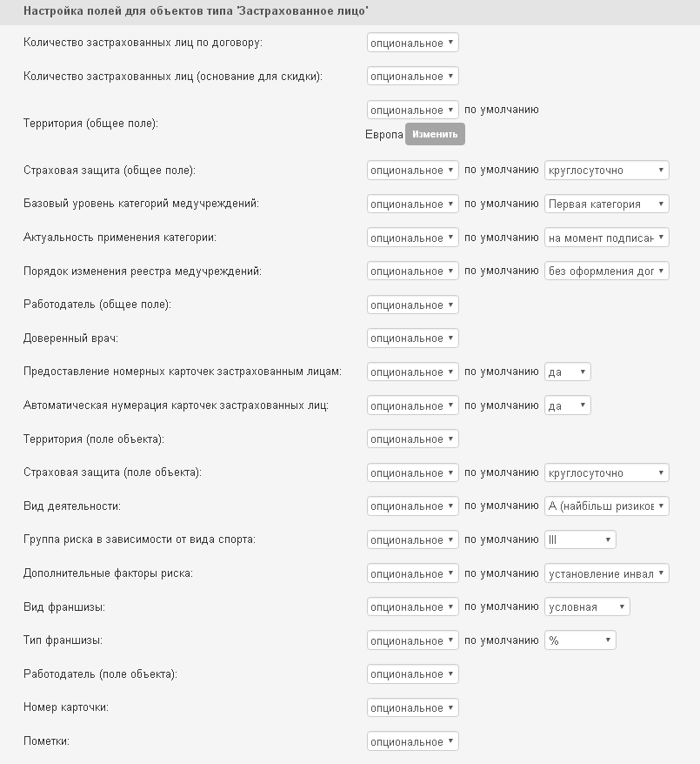Click the Изменить button next to Европа
Image resolution: width=700 pixels, height=764 pixels.
(x=435, y=134)
